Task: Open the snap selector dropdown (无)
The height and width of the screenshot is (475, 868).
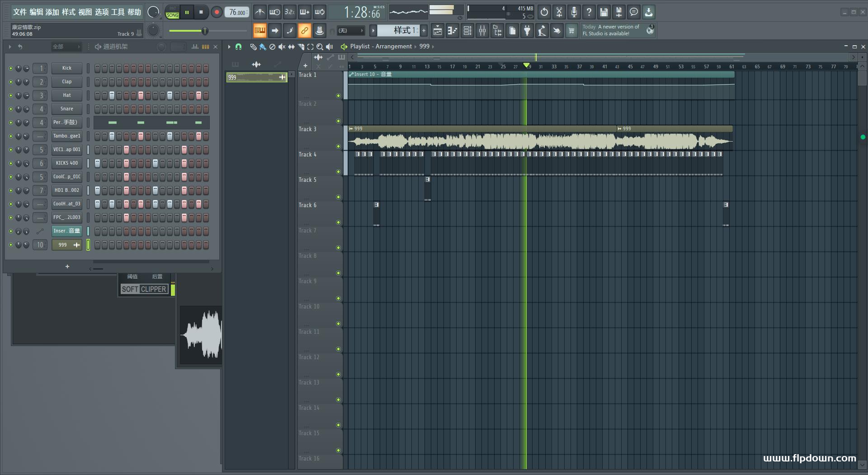Action: [x=351, y=31]
